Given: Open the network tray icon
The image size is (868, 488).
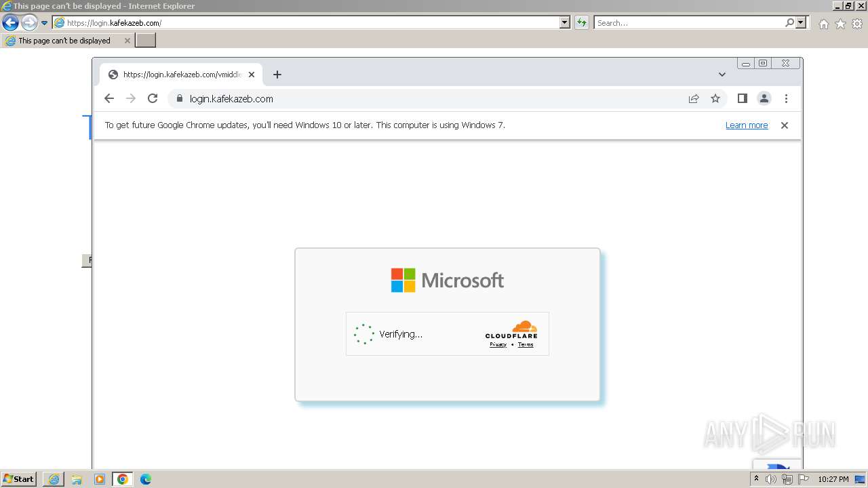Looking at the screenshot, I should coord(787,479).
